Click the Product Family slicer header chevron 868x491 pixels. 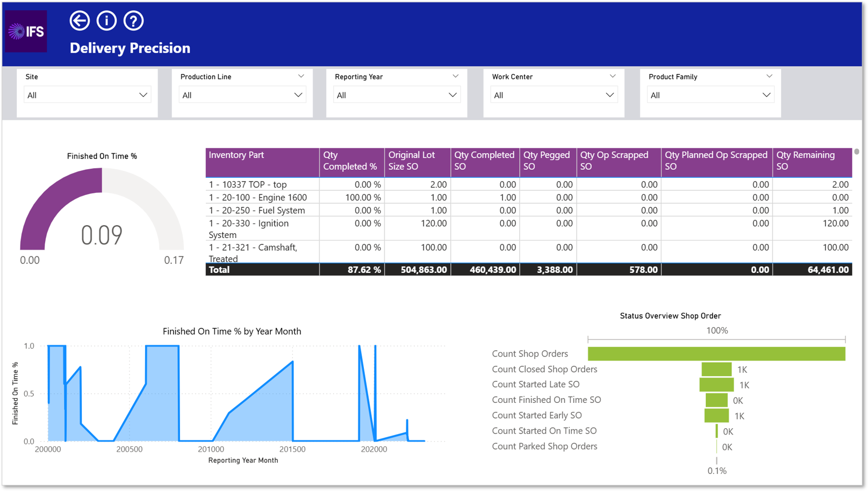click(x=769, y=76)
